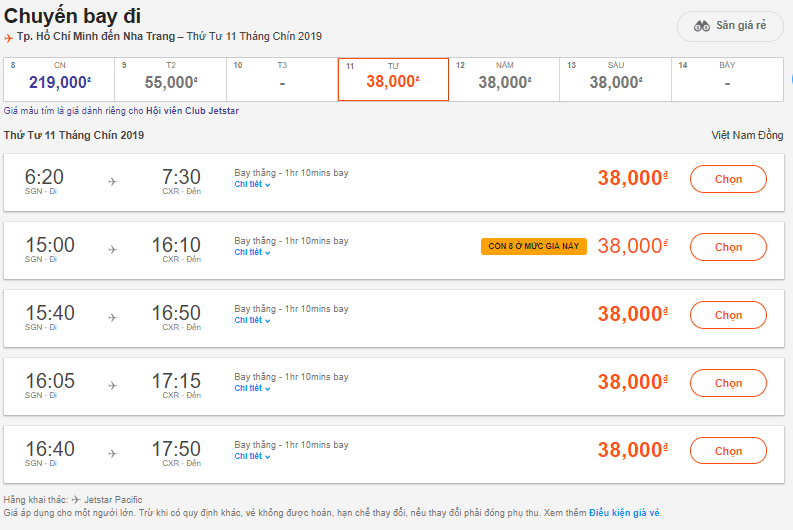This screenshot has width=793, height=530.
Task: Click the plane arrow icon on the 15:40 flight
Action: [112, 317]
